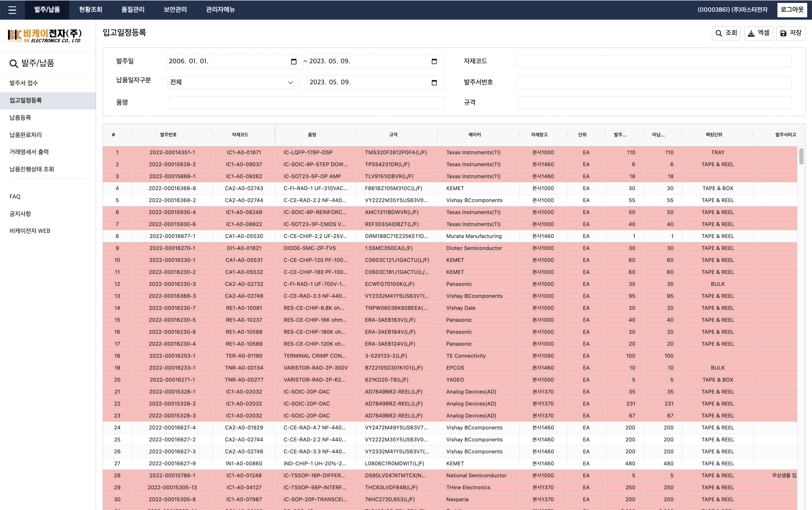Image resolution: width=812 pixels, height=510 pixels.
Task: Click the 조회 search button
Action: click(726, 33)
